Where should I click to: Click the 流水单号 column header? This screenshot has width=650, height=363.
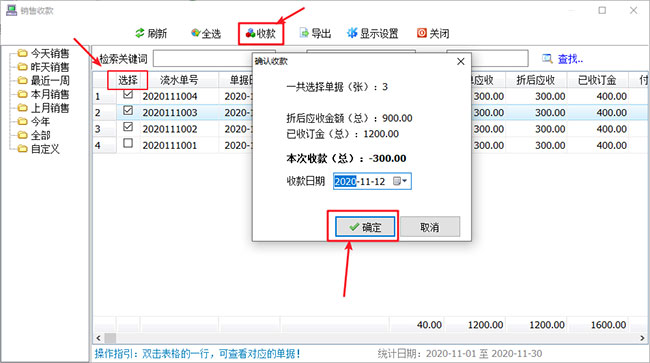179,80
